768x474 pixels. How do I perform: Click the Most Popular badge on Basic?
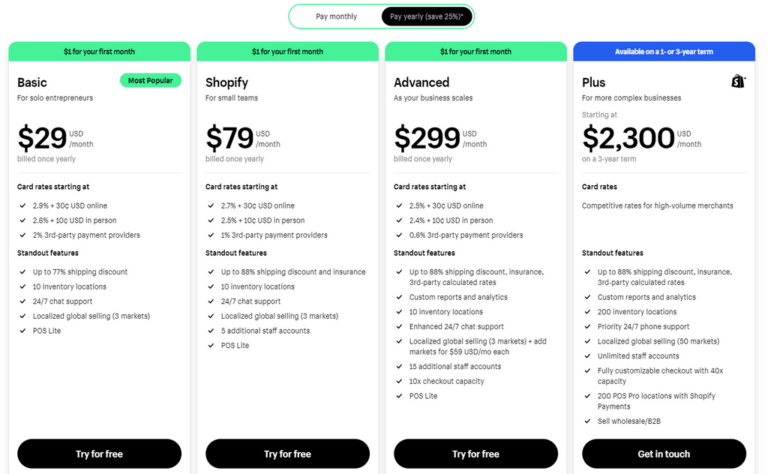click(x=150, y=80)
